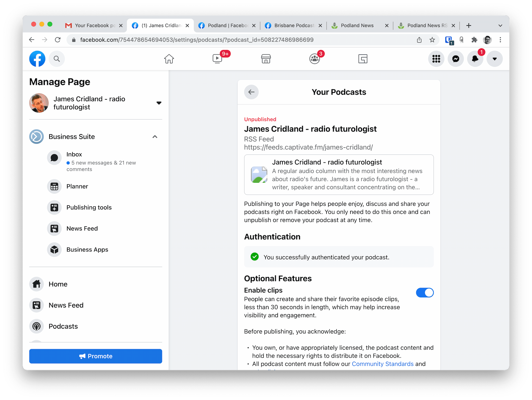Viewport: 532px width, 400px height.
Task: Select the Home menu item in sidebar
Action: [x=58, y=284]
